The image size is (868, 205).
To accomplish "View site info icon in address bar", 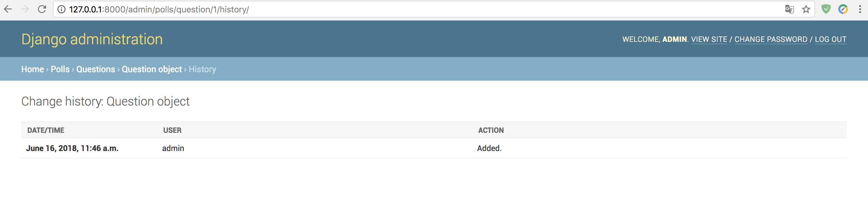I will point(61,9).
